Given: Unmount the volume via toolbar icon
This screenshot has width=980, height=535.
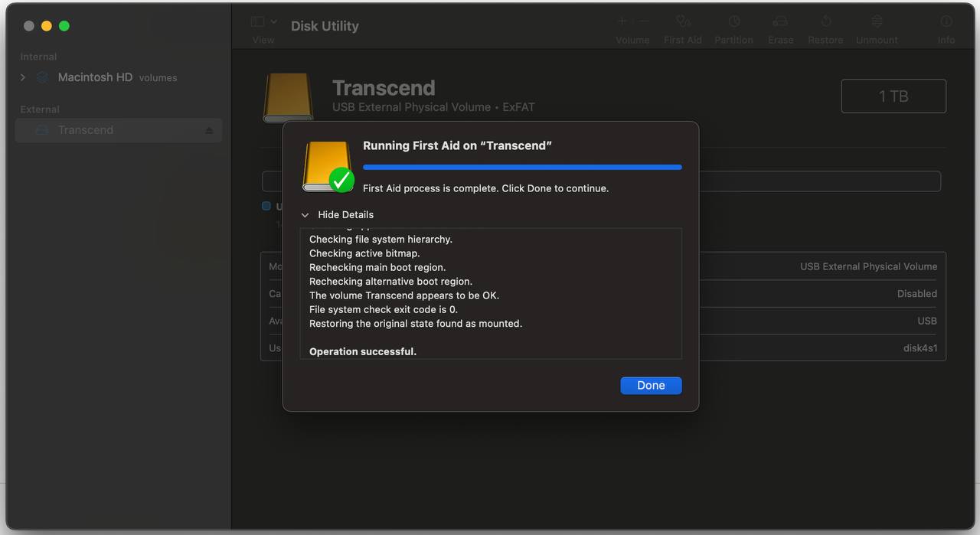Looking at the screenshot, I should coord(877,22).
